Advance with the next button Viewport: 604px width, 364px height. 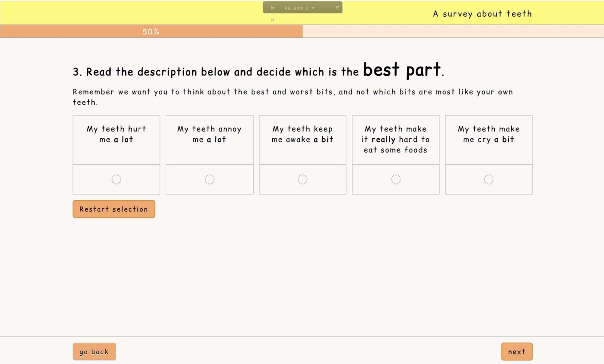tap(517, 351)
